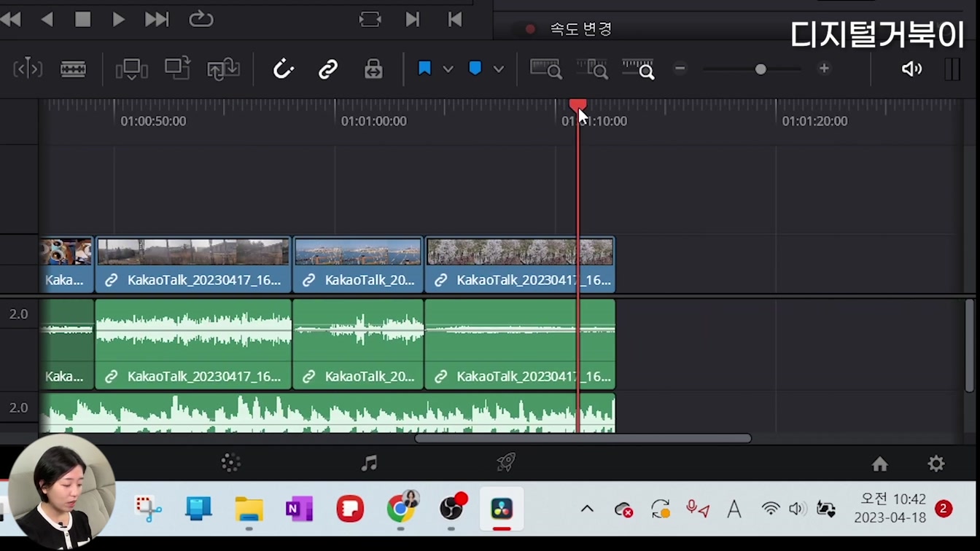This screenshot has width=980, height=551.
Task: Open OBS Studio from taskbar
Action: [451, 507]
